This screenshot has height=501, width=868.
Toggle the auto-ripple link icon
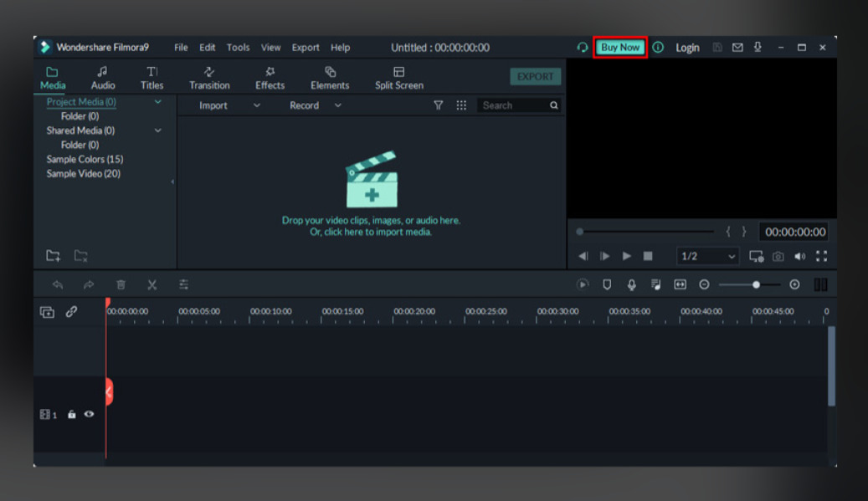pyautogui.click(x=71, y=312)
